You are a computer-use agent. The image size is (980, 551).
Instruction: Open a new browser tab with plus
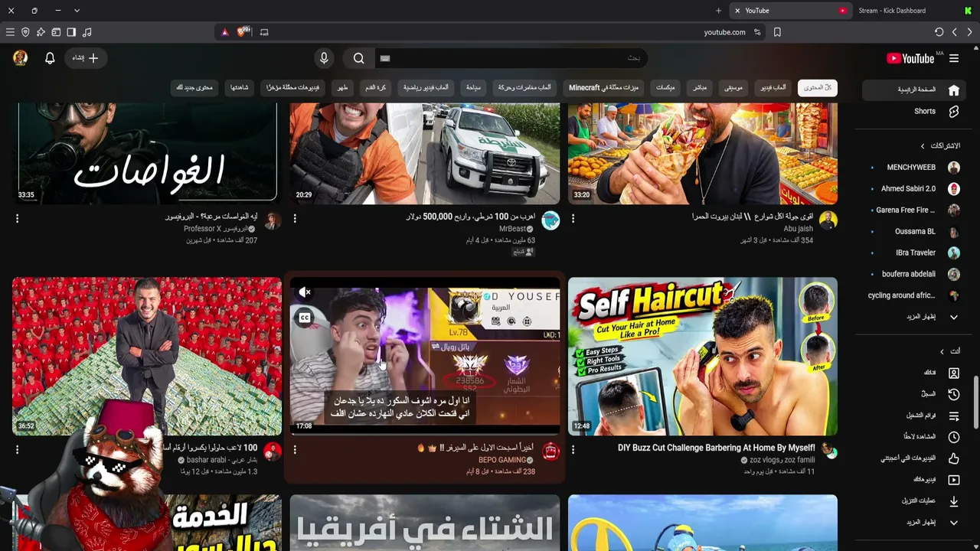click(718, 11)
